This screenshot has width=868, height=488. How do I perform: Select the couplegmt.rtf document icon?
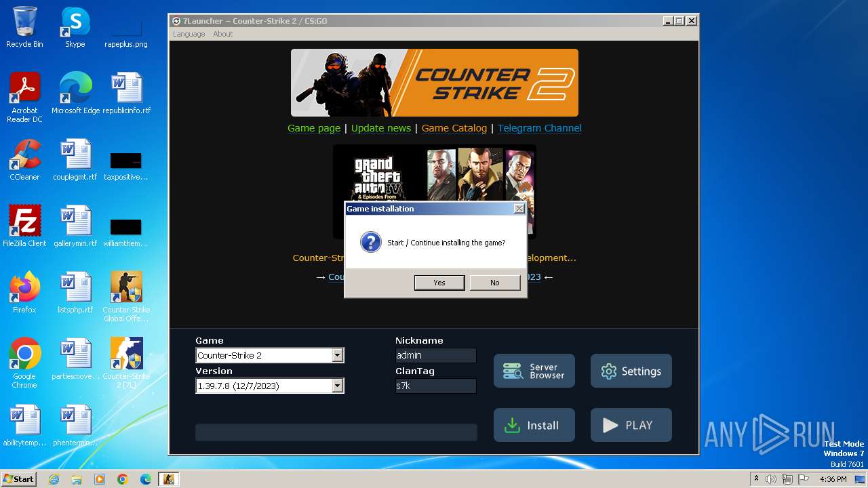pos(75,160)
